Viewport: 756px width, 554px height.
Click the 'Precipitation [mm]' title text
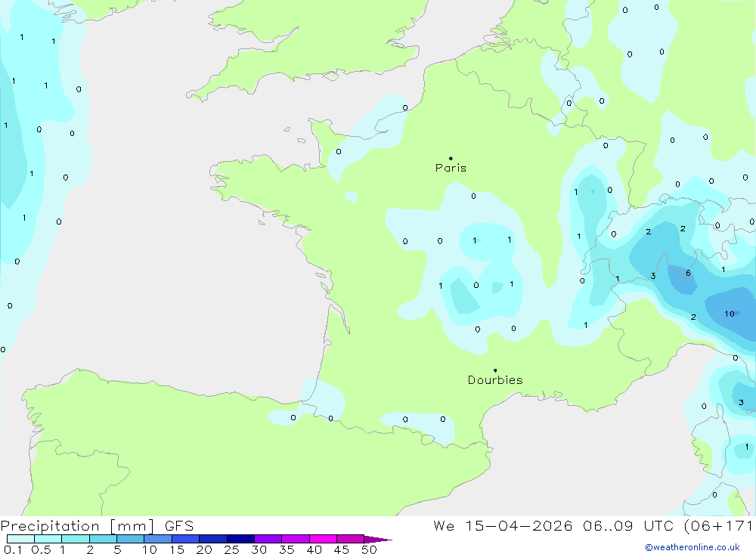[x=77, y=526]
